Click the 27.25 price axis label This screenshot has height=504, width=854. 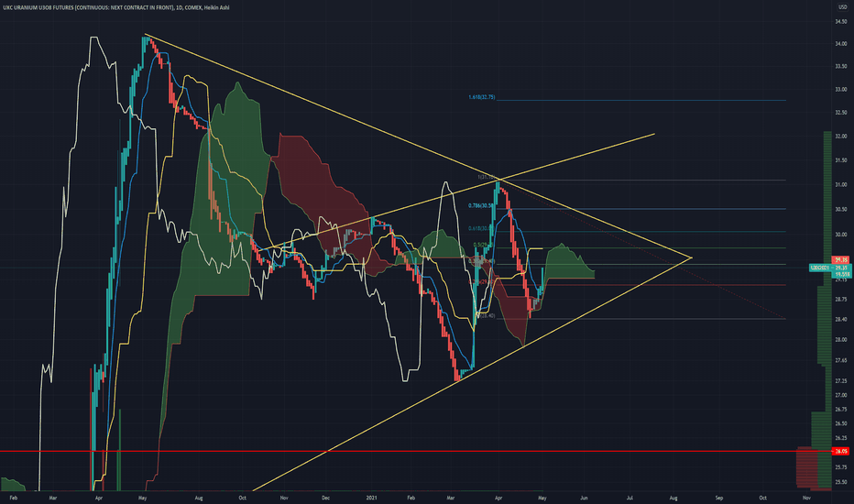coord(841,381)
